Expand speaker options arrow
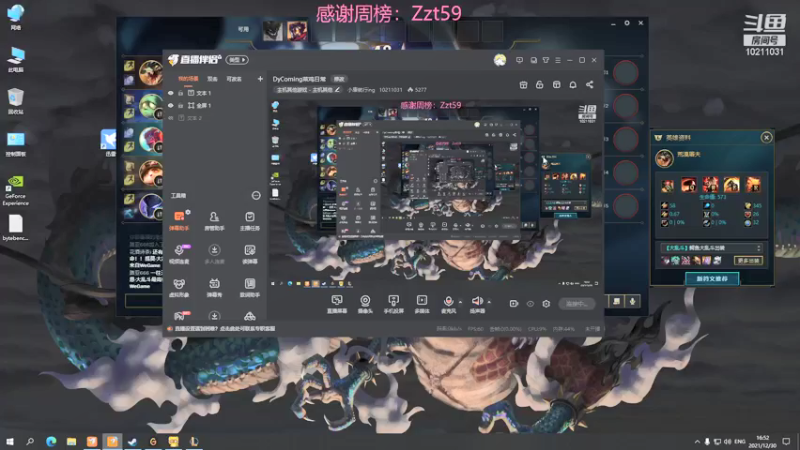Screen dimensions: 800x450 click(x=489, y=302)
